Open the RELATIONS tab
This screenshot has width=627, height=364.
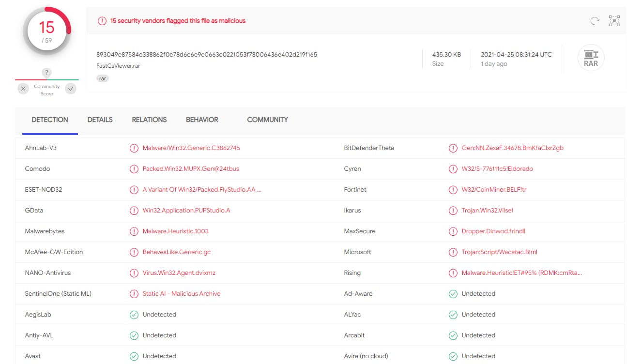[x=149, y=120]
